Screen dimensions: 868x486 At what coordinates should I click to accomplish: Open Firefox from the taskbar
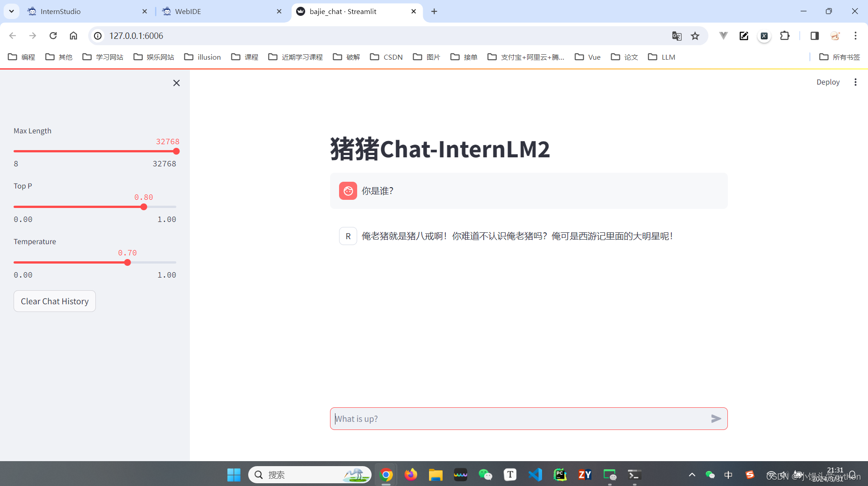click(x=410, y=475)
